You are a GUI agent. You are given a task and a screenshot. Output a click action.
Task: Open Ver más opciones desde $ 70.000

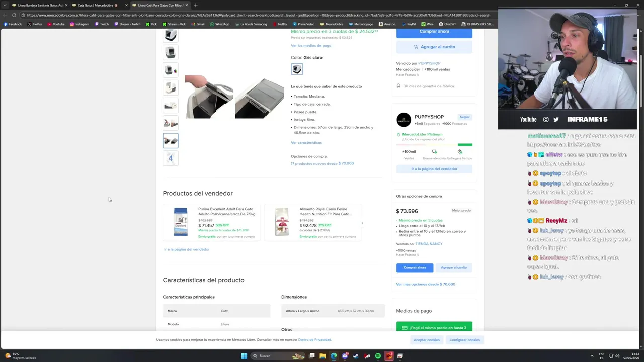[426, 284]
